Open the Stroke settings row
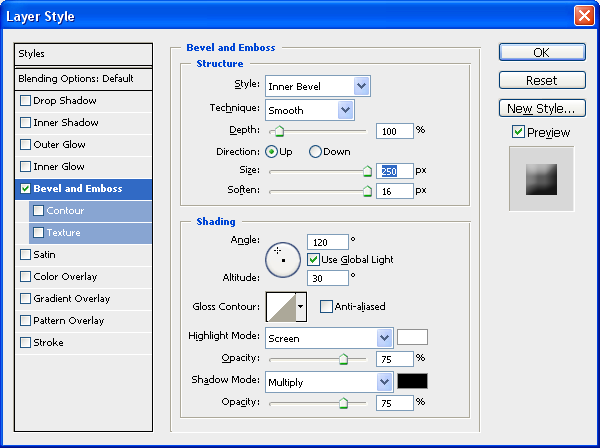This screenshot has height=448, width=600. (83, 342)
